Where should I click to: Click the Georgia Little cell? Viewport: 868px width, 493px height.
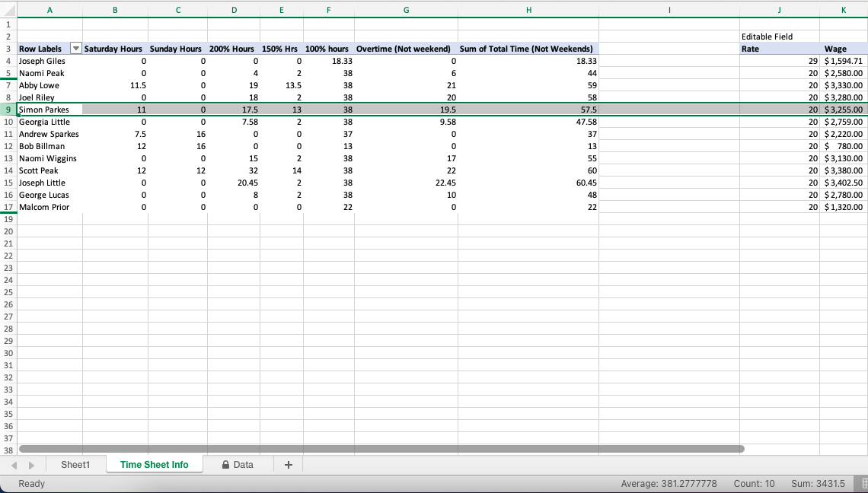(49, 122)
